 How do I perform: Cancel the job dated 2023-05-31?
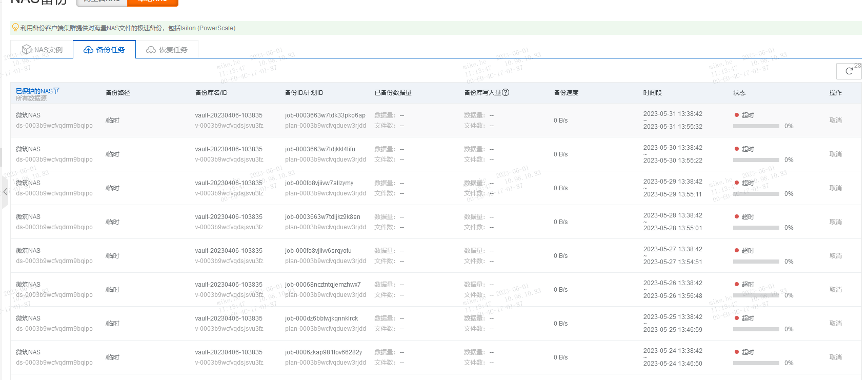coord(836,121)
